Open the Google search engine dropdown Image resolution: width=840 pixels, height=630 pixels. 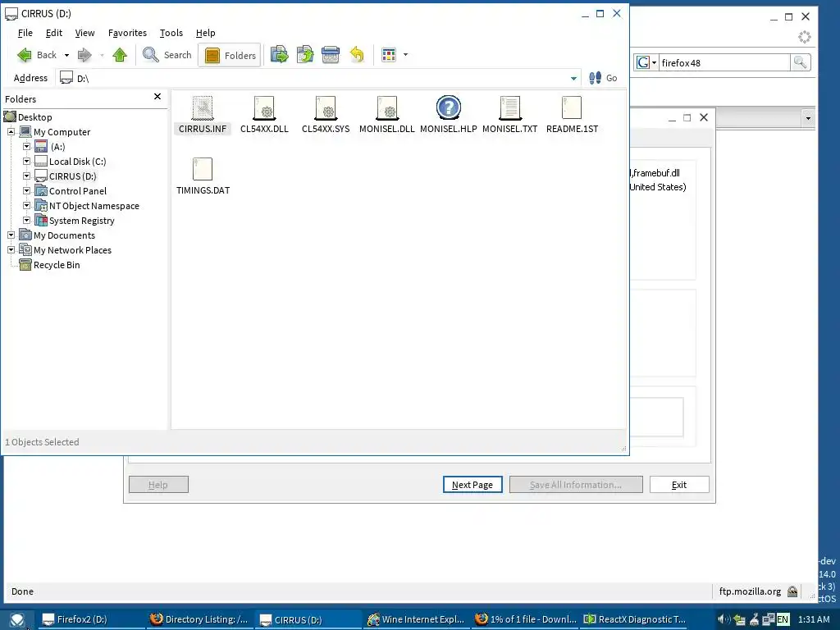pos(646,62)
